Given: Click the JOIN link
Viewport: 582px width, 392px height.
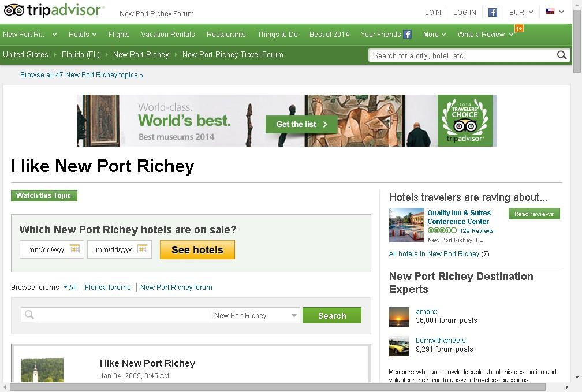Looking at the screenshot, I should pyautogui.click(x=433, y=13).
